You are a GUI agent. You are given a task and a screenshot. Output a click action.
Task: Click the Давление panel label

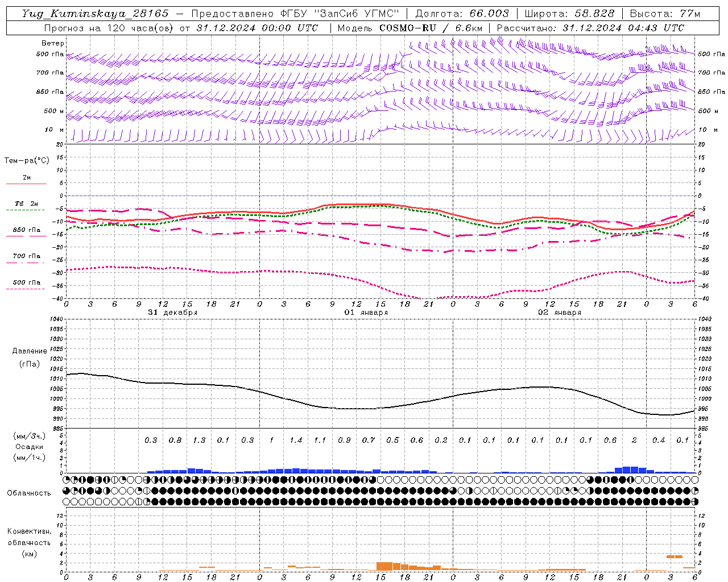pos(30,351)
